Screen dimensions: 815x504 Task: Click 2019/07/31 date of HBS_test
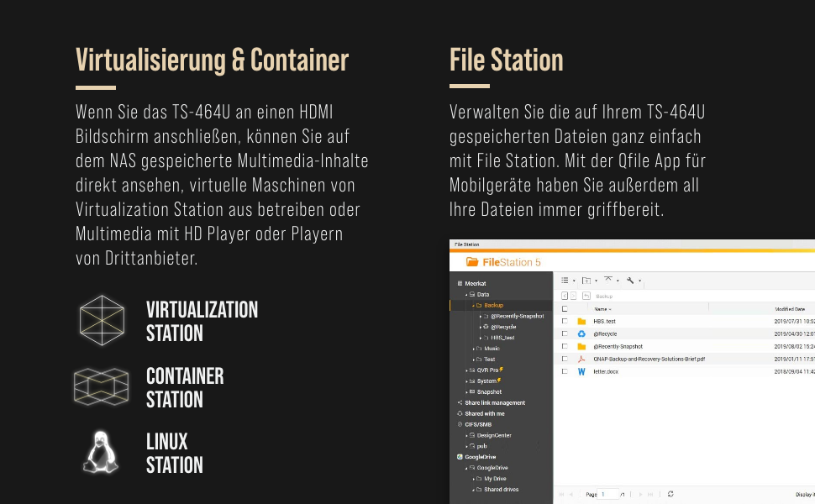(x=794, y=322)
